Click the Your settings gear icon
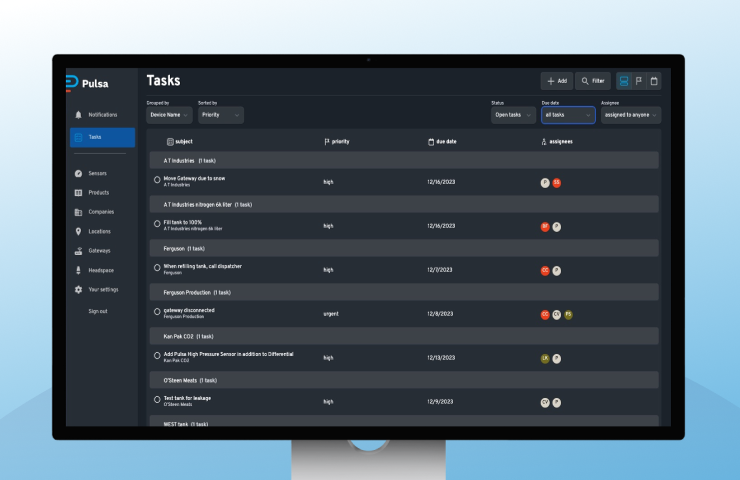The width and height of the screenshot is (740, 480). [x=78, y=290]
